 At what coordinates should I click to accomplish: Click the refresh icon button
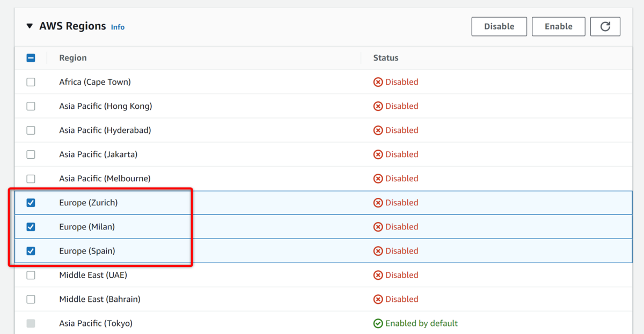point(605,26)
